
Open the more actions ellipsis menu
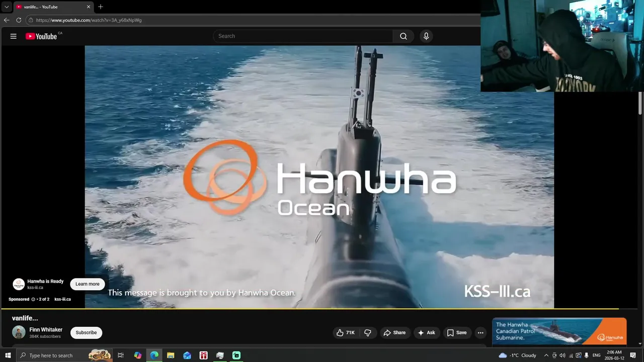pos(480,332)
